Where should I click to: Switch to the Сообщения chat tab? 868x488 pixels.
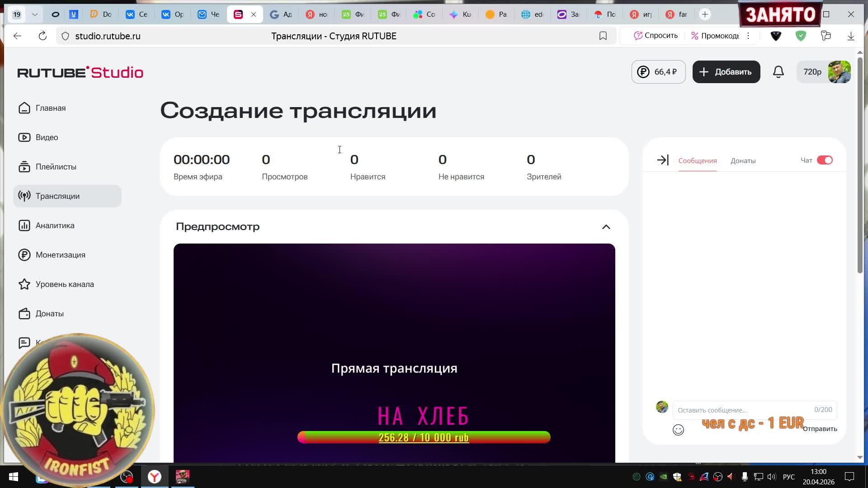tap(697, 160)
